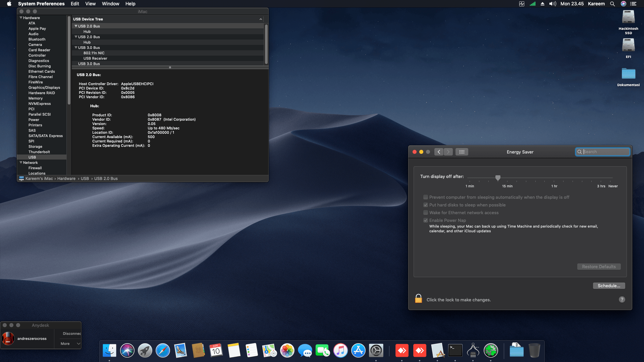Disable Enable Power Nap
The image size is (644, 362).
point(425,220)
